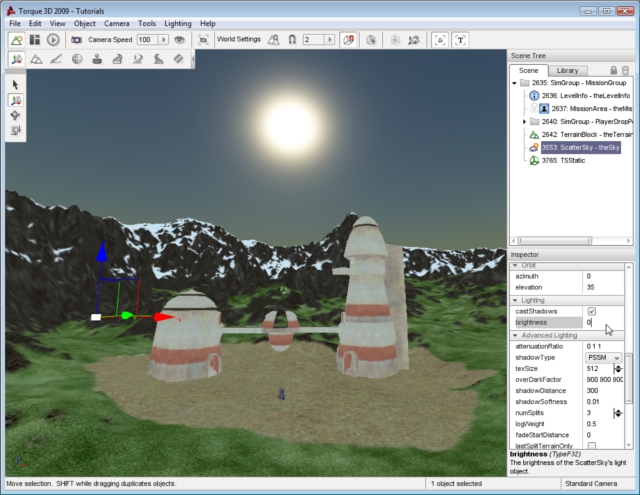
Task: Switch to the Library tab
Action: point(567,71)
